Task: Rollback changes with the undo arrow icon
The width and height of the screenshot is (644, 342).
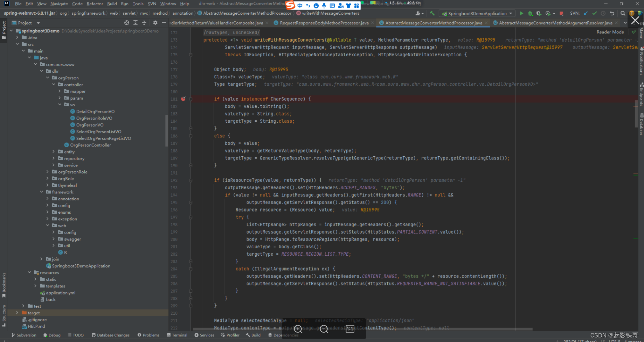Action: pos(612,13)
